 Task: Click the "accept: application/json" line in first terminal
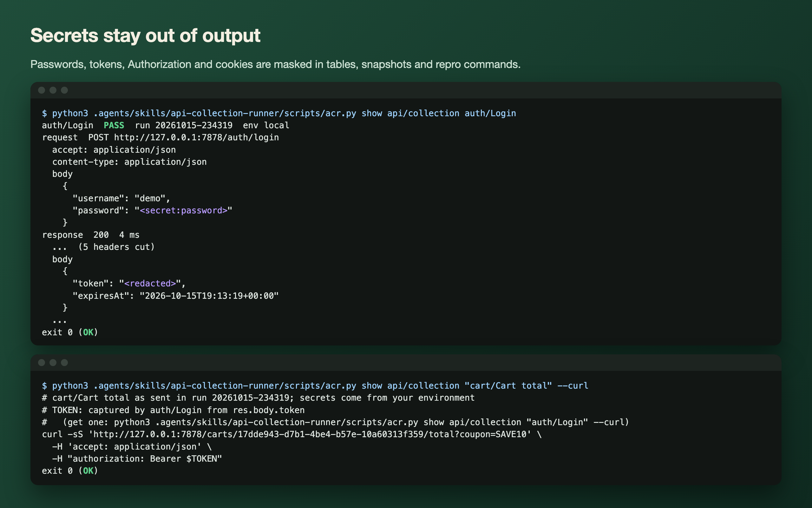(114, 150)
